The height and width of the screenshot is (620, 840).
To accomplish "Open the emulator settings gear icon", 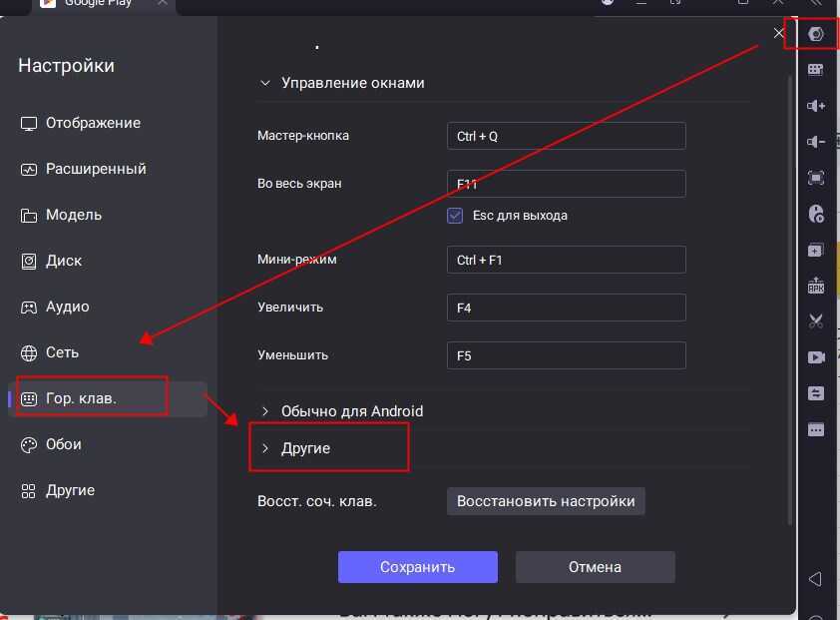I will (816, 33).
